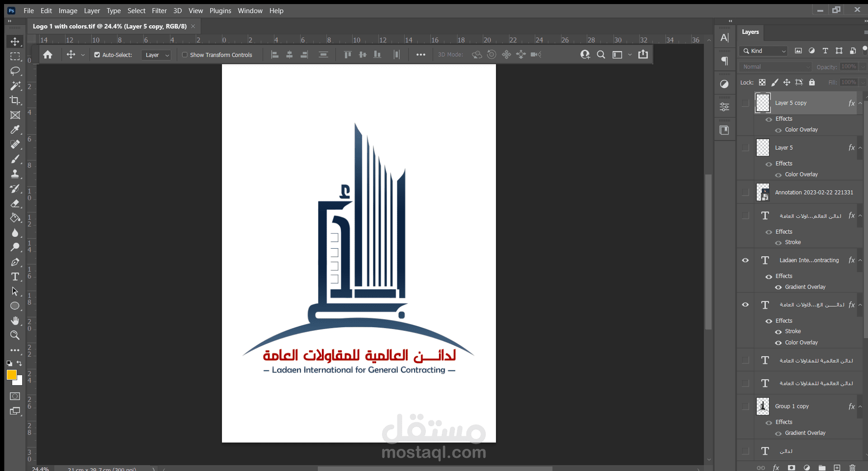Open the Kind filter dropdown

click(764, 51)
